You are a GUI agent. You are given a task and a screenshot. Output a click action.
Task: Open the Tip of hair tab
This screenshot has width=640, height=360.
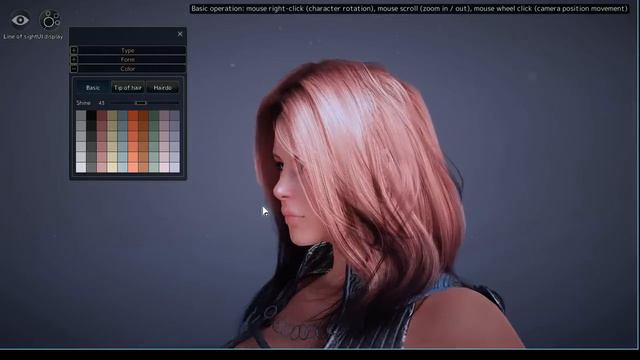pyautogui.click(x=128, y=88)
